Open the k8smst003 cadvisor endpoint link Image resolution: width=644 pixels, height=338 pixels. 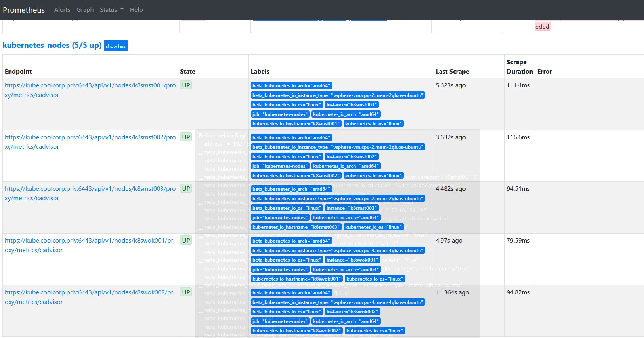coord(90,193)
